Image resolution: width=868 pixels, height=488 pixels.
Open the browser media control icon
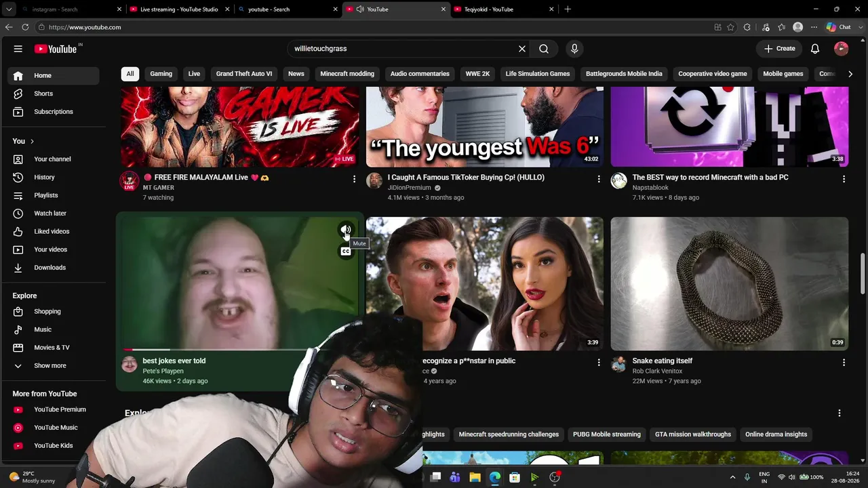point(766,27)
